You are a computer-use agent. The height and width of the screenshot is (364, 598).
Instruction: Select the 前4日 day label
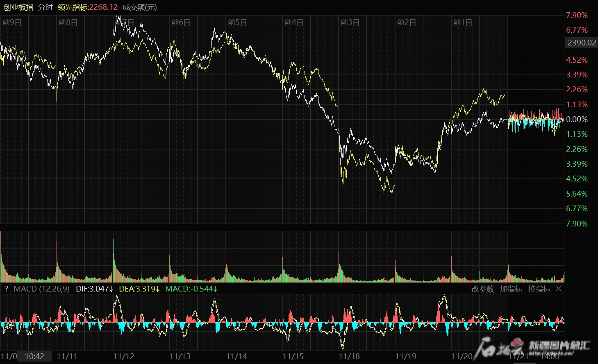pos(294,22)
